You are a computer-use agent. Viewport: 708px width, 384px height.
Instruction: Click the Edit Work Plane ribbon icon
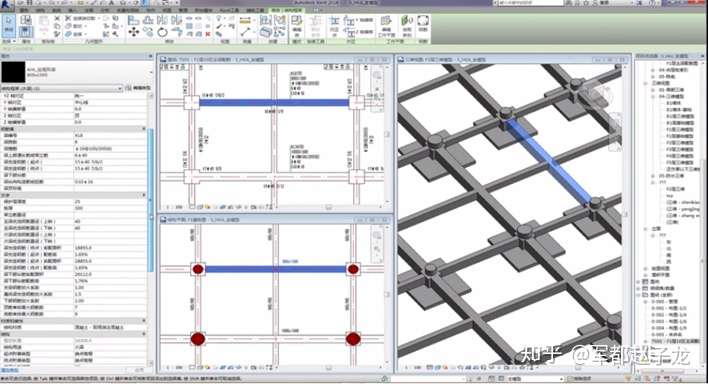point(386,26)
